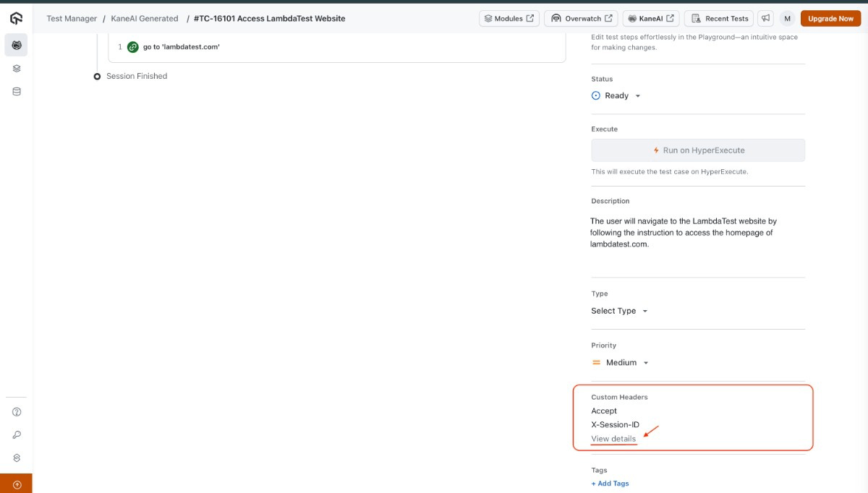Click the megaphone announcements icon
Image resolution: width=868 pixels, height=493 pixels.
point(765,19)
